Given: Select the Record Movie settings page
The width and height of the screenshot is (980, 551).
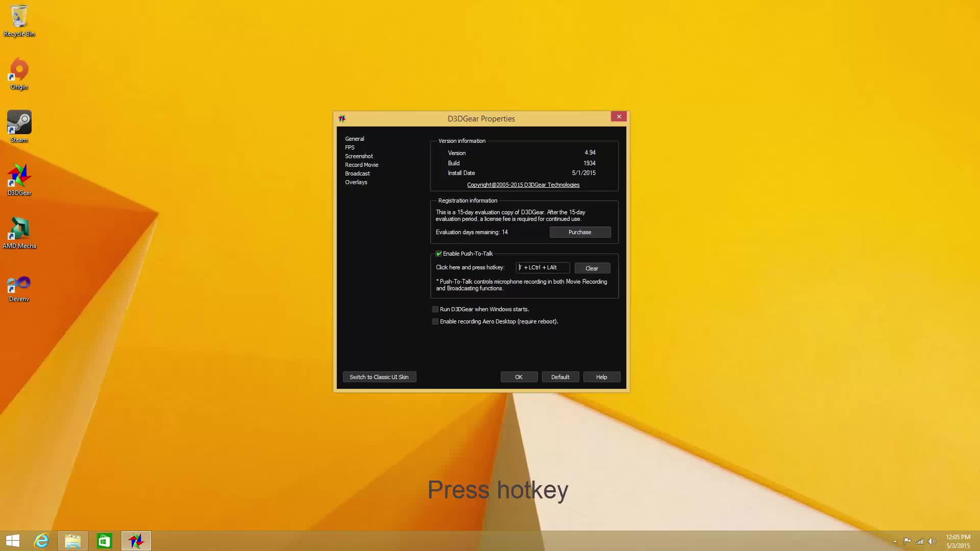Looking at the screenshot, I should (361, 165).
